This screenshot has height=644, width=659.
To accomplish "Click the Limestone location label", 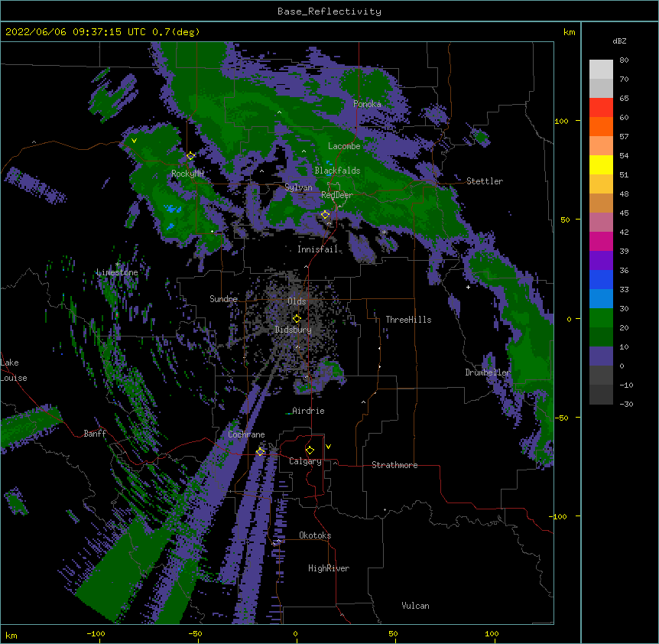I will [117, 272].
